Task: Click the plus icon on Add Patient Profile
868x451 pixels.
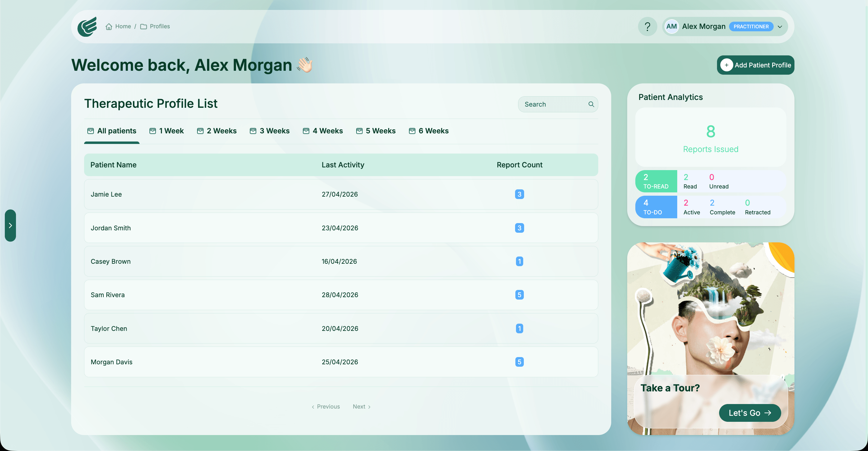Action: tap(726, 65)
